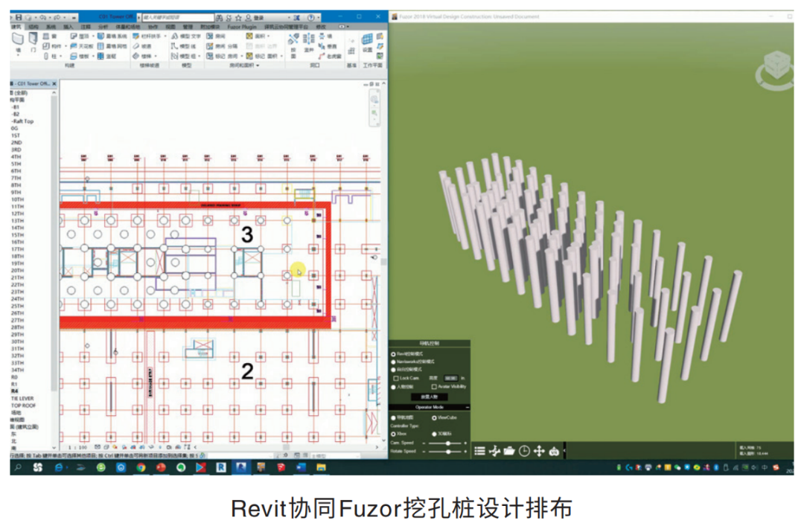Adjust the Cam Speed slider handle
The image size is (804, 532).
[448, 443]
